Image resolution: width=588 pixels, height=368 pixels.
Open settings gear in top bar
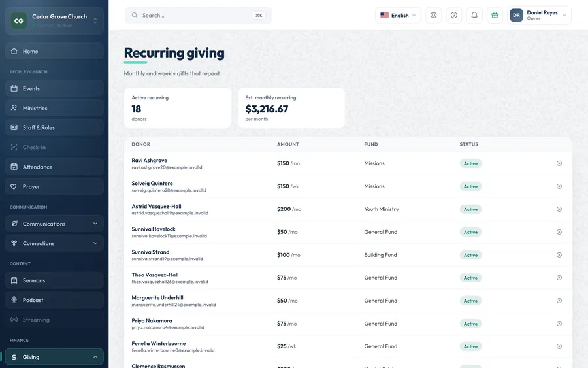pos(434,16)
